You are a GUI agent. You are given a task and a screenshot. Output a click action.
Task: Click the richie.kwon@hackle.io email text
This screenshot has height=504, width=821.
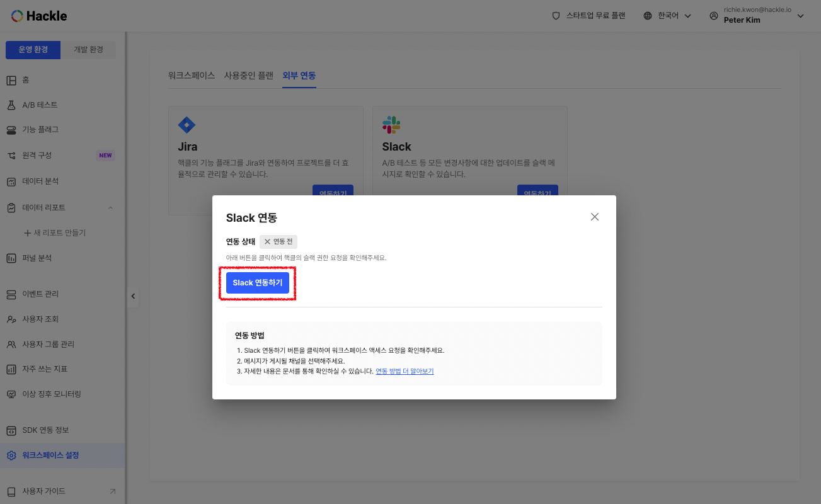point(759,11)
